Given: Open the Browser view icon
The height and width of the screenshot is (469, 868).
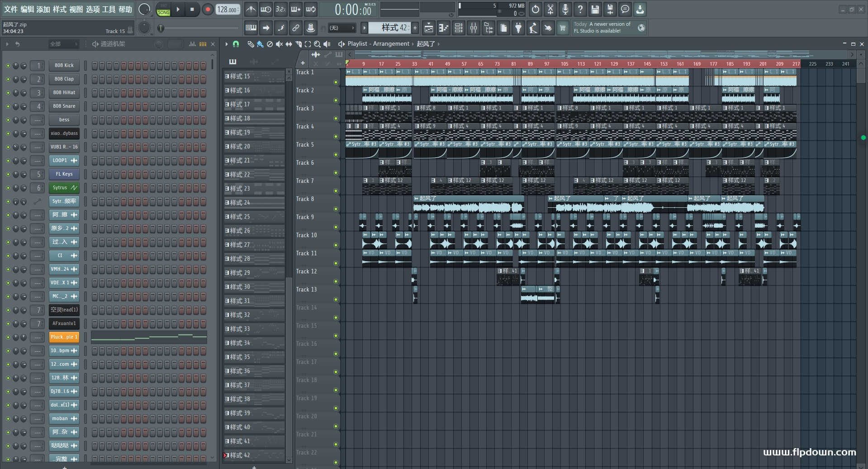Looking at the screenshot, I should coord(489,28).
